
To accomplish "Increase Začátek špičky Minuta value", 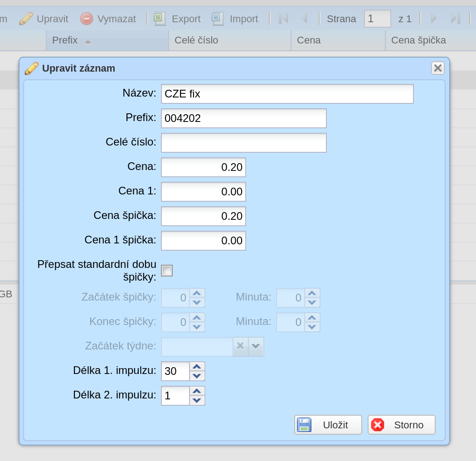I will tap(312, 293).
